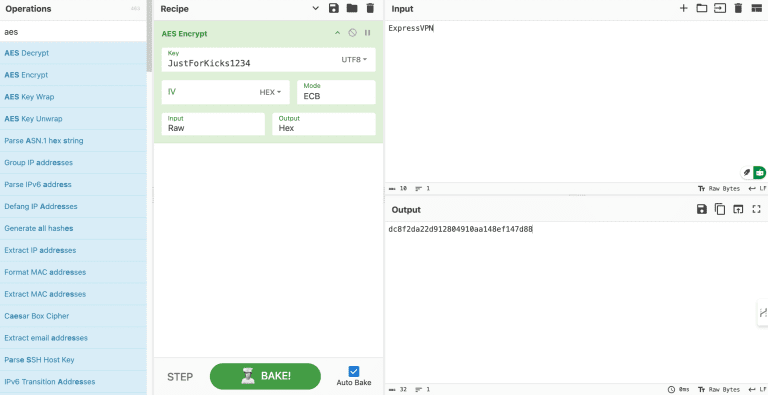Click the Operations panel title
The image size is (768, 395).
pyautogui.click(x=28, y=9)
